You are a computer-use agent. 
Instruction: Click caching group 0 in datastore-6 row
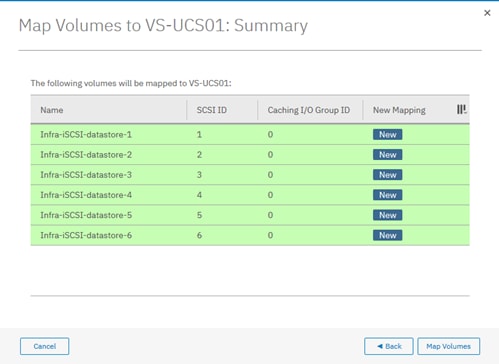click(x=270, y=235)
